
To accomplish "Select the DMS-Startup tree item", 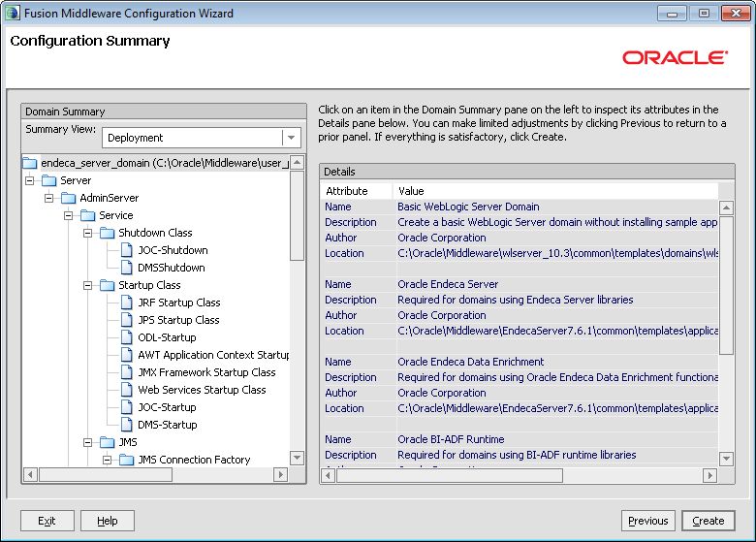I will (x=168, y=425).
